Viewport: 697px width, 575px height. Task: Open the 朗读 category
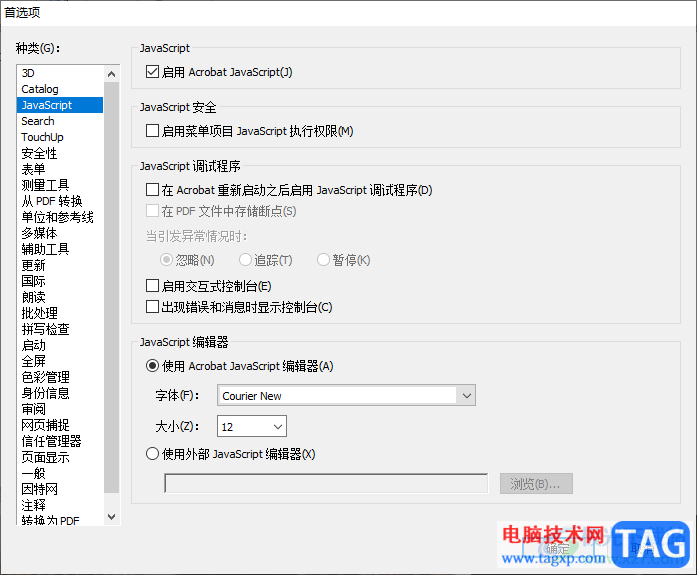[x=60, y=297]
